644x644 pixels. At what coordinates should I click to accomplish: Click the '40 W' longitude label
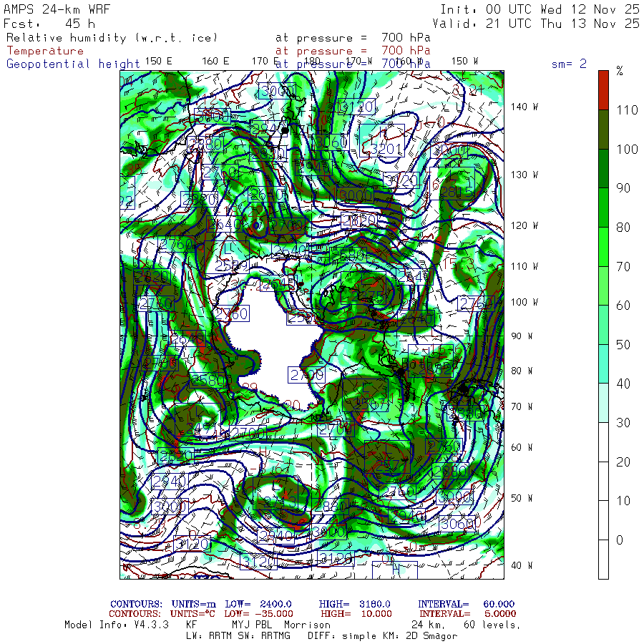[x=522, y=565]
